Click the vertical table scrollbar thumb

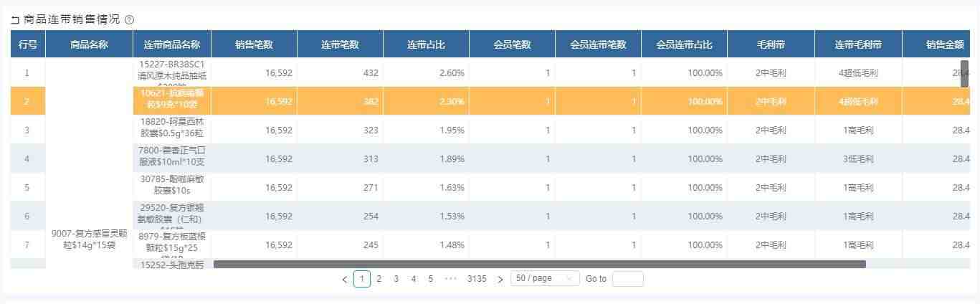point(964,74)
